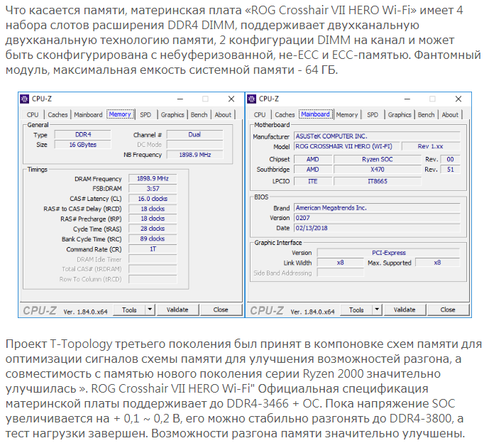Expand Tools dropdown arrow in left CPU-Z window
The width and height of the screenshot is (489, 448).
(x=150, y=310)
